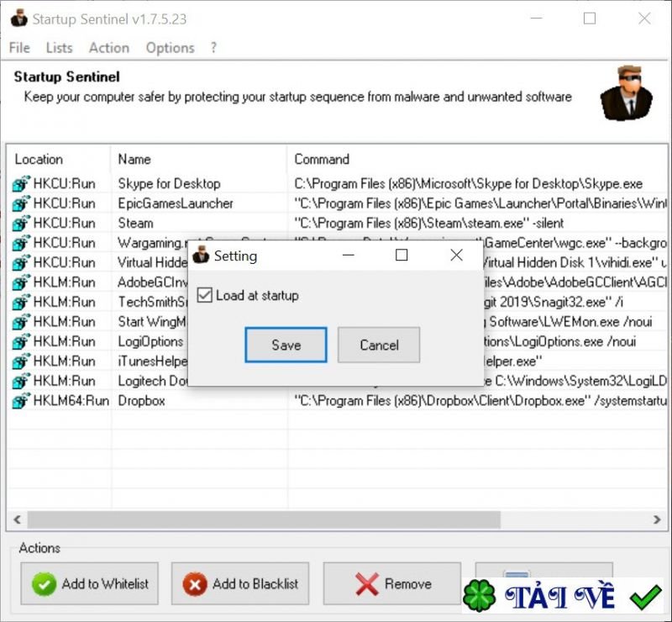This screenshot has height=622, width=672.
Task: Save the Setting dialog
Action: 286,345
